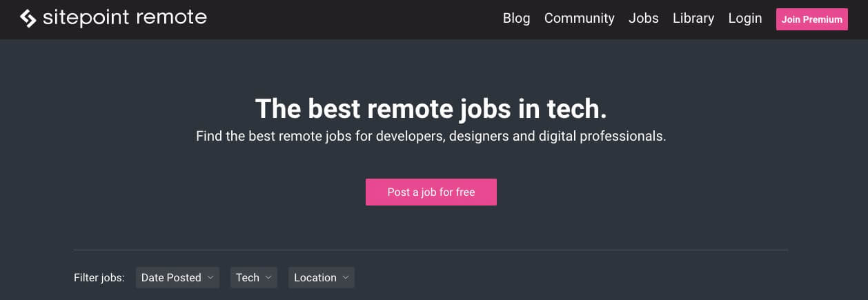Click the chevron arrow beside Tech

(268, 277)
